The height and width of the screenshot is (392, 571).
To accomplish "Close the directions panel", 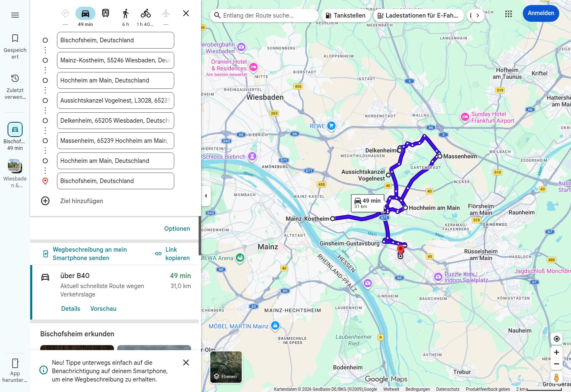I will click(x=186, y=13).
